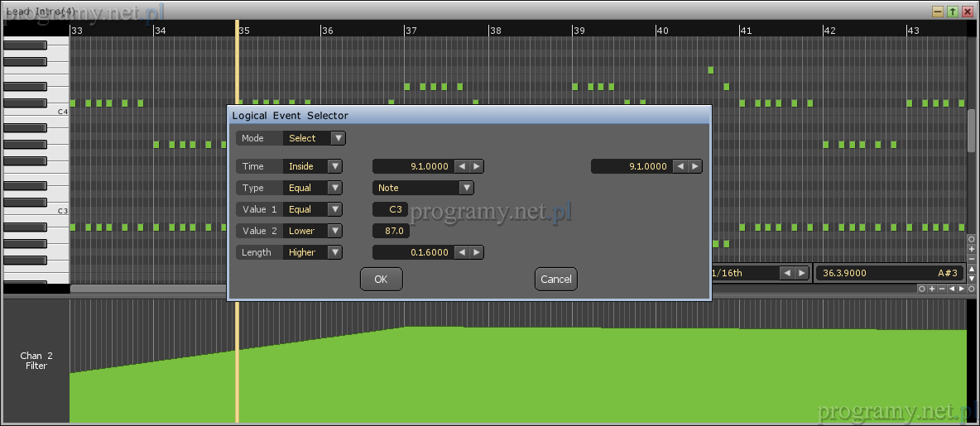The image size is (980, 426).
Task: Click the scroll-left arrow in the bottom bar
Action: click(x=952, y=289)
